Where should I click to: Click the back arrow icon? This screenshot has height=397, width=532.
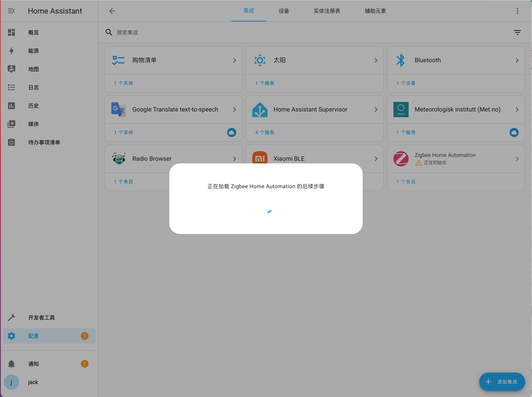(112, 11)
